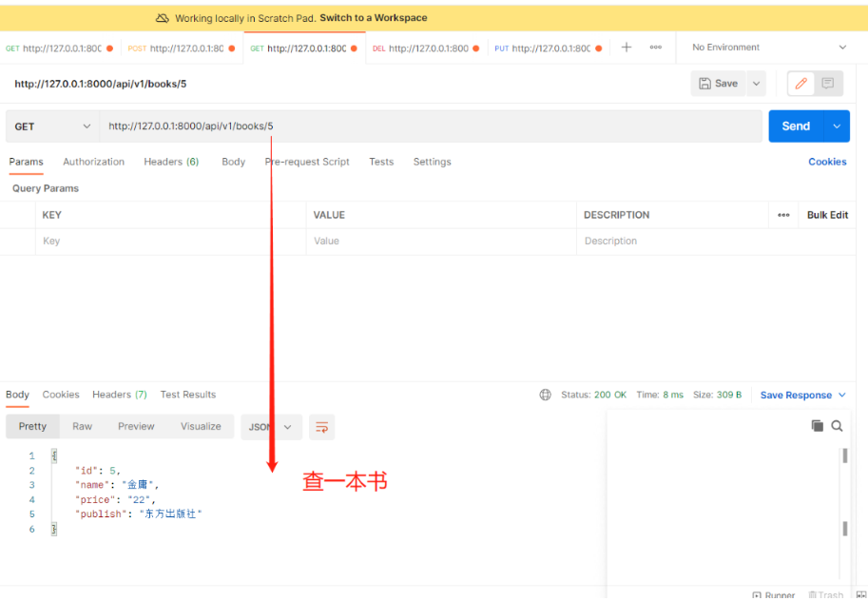This screenshot has width=868, height=601.
Task: Click the Send button
Action: 796,126
